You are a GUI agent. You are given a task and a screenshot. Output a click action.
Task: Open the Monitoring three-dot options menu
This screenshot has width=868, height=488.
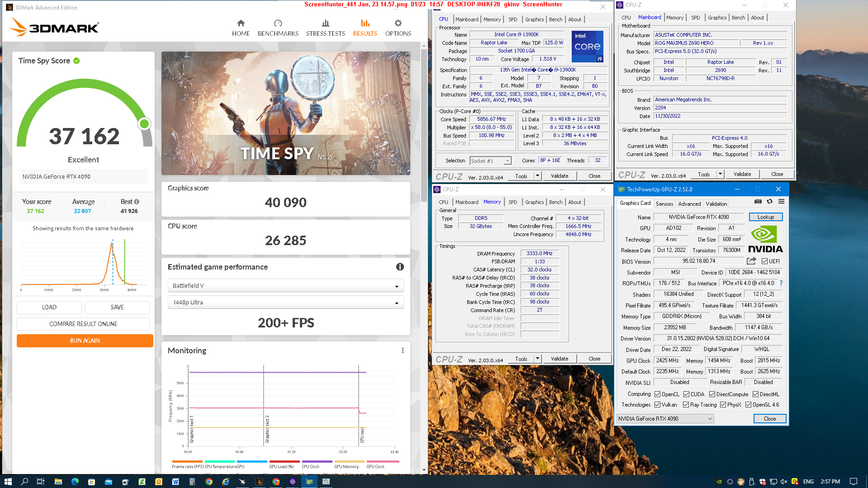(x=403, y=351)
